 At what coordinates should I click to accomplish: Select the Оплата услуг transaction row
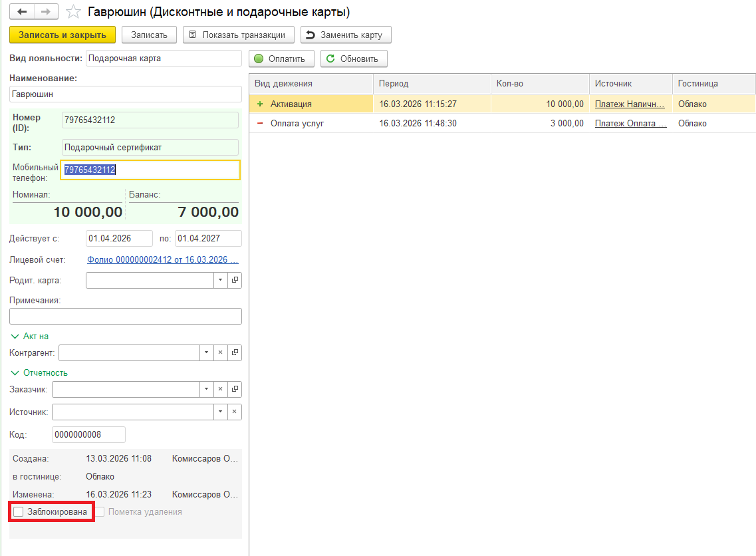[432, 123]
